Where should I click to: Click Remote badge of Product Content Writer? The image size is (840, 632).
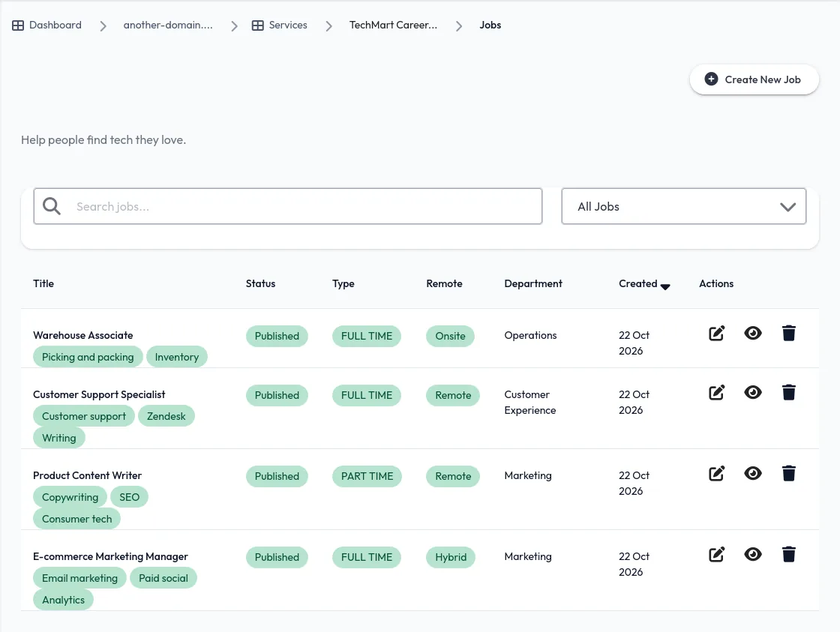point(453,476)
